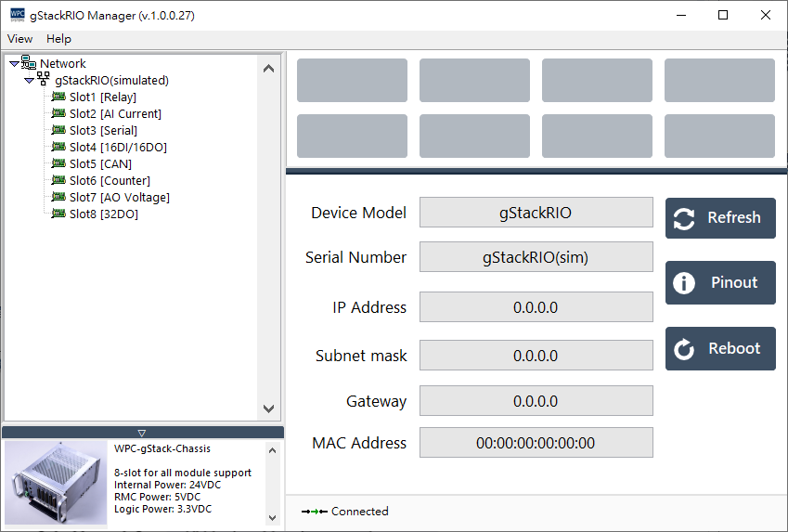Select Slot6 [Counter] tree entry

pos(110,181)
